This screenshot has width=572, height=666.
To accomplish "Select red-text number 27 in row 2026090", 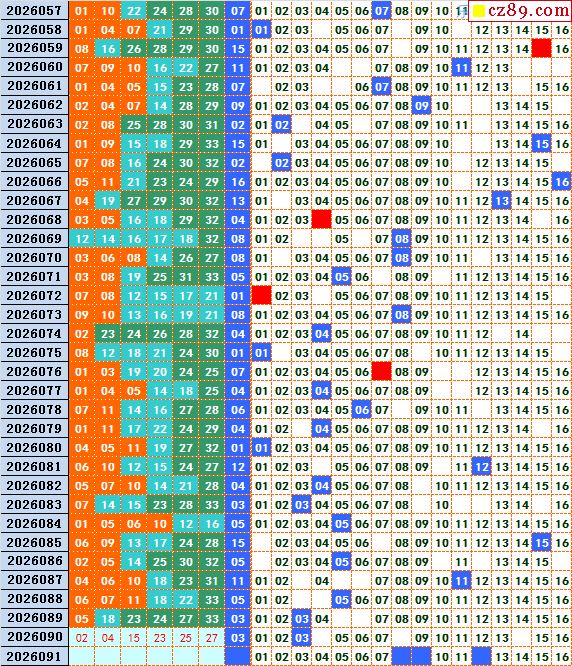I will [x=211, y=638].
